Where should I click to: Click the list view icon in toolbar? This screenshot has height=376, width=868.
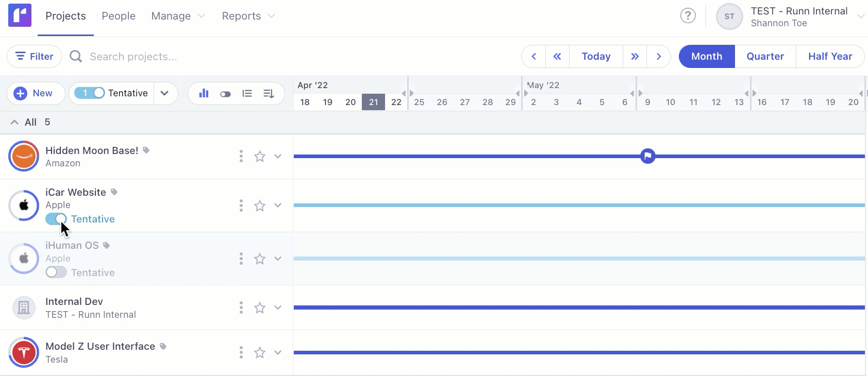click(247, 93)
